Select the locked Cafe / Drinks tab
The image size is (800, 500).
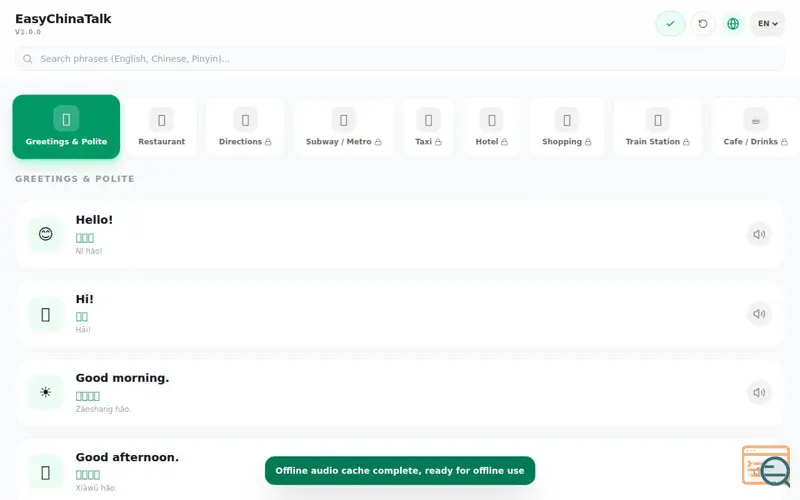tap(756, 127)
